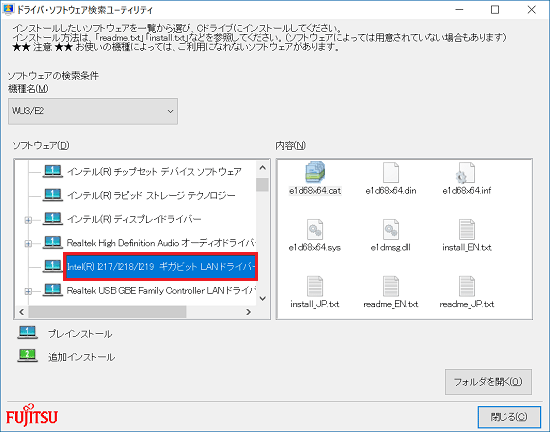Click the ソフトウェア(D) list label

41,145
